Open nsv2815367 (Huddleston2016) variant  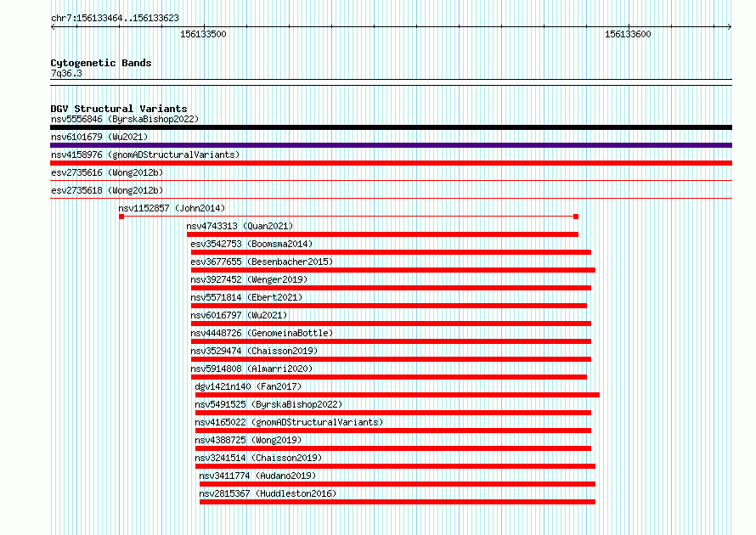tap(268, 493)
